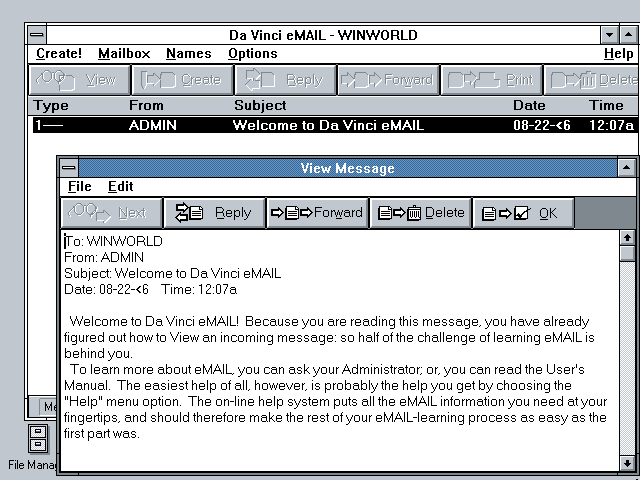Click message scrollbar up arrow
This screenshot has width=640, height=480.
(x=627, y=237)
